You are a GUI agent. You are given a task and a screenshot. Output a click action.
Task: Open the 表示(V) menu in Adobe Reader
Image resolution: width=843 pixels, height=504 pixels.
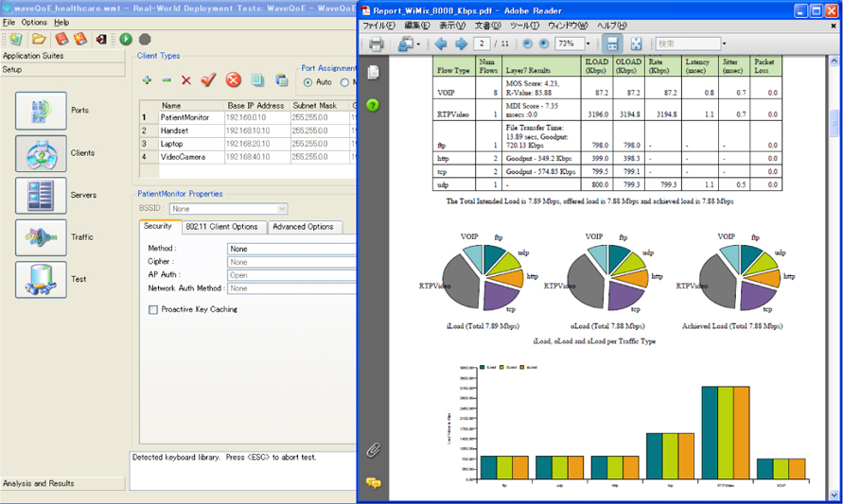tap(452, 26)
